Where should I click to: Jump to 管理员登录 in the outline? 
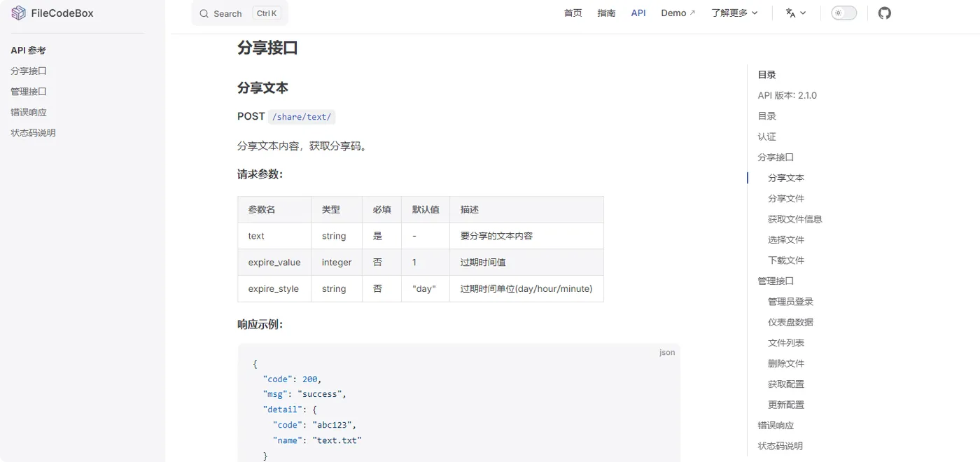[x=790, y=302]
